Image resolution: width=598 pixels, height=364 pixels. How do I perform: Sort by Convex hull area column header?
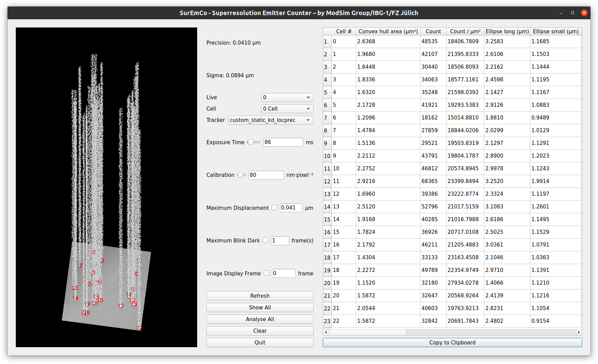point(388,32)
